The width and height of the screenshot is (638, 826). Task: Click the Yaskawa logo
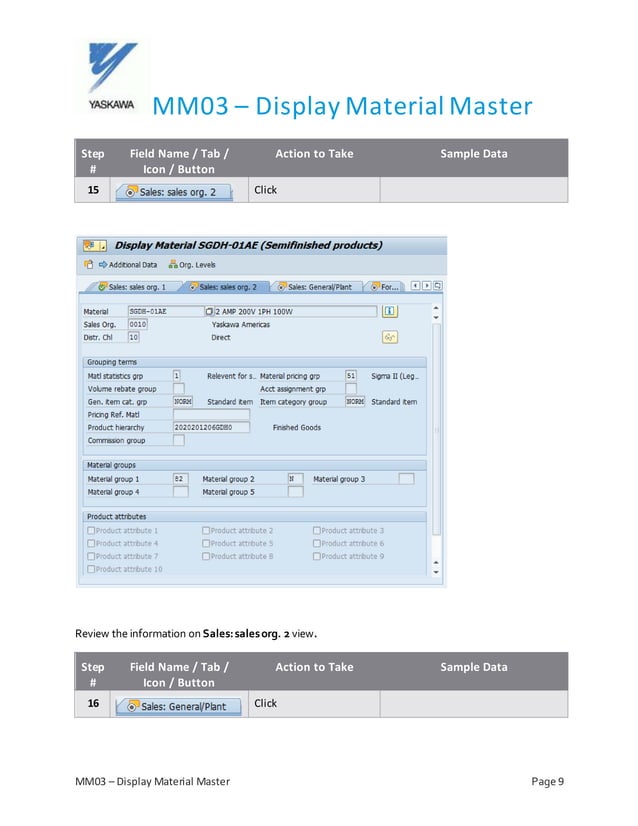coord(112,76)
